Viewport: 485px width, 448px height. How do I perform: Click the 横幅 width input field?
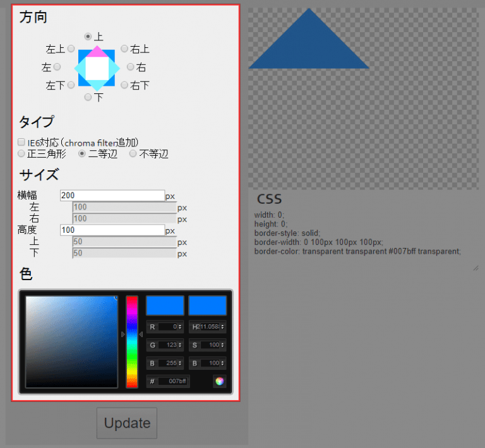coord(112,196)
